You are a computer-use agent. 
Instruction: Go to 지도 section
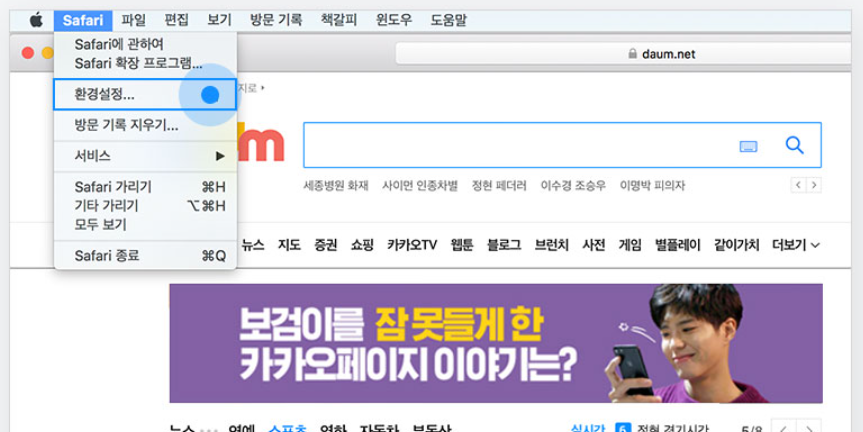pyautogui.click(x=289, y=245)
